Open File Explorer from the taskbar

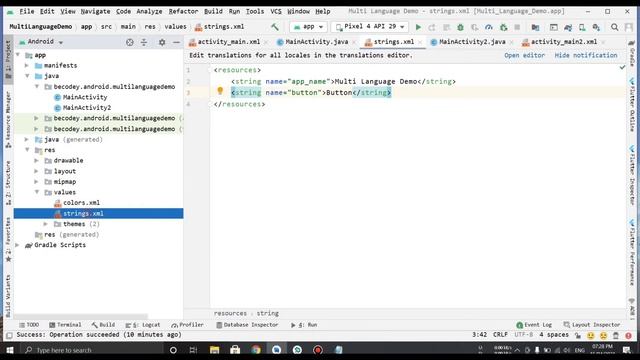coord(214,350)
